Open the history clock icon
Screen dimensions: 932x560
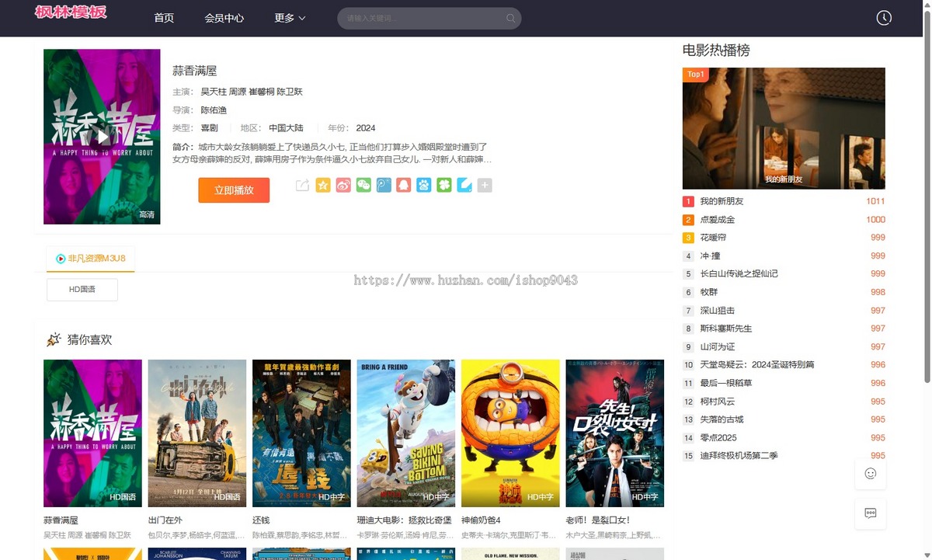[x=884, y=18]
